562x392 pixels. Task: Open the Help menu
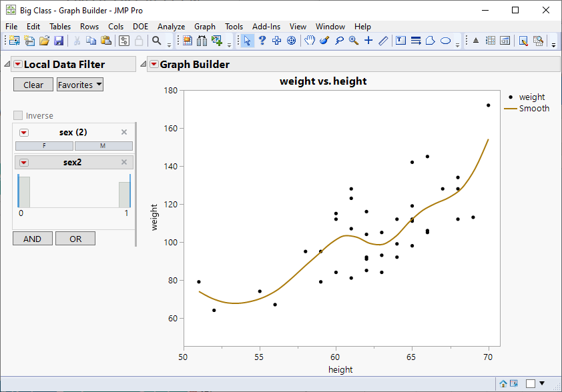coord(362,27)
